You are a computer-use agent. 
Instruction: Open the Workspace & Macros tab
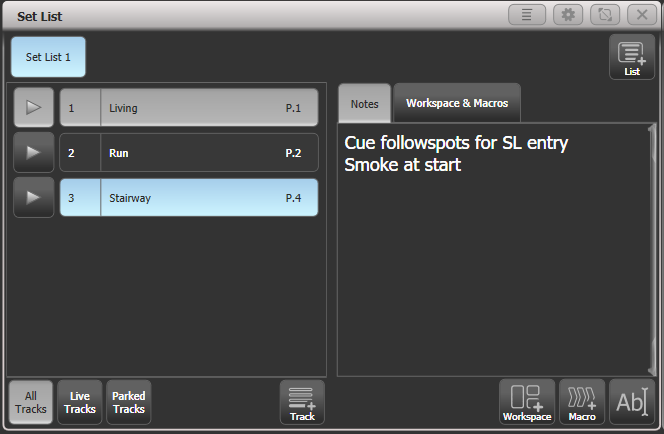456,104
